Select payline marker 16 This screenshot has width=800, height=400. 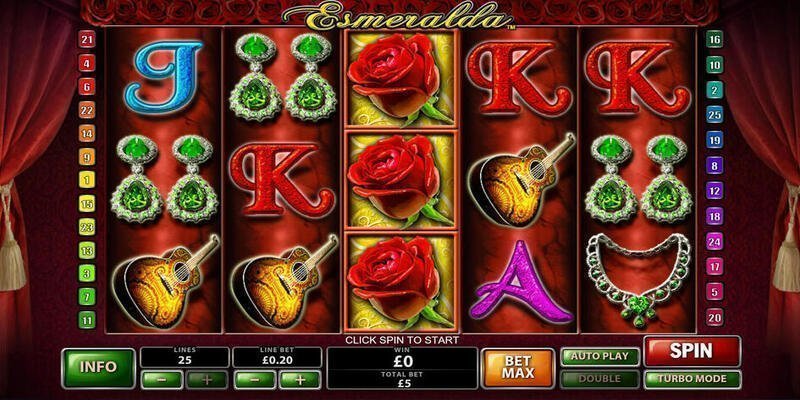tap(714, 39)
